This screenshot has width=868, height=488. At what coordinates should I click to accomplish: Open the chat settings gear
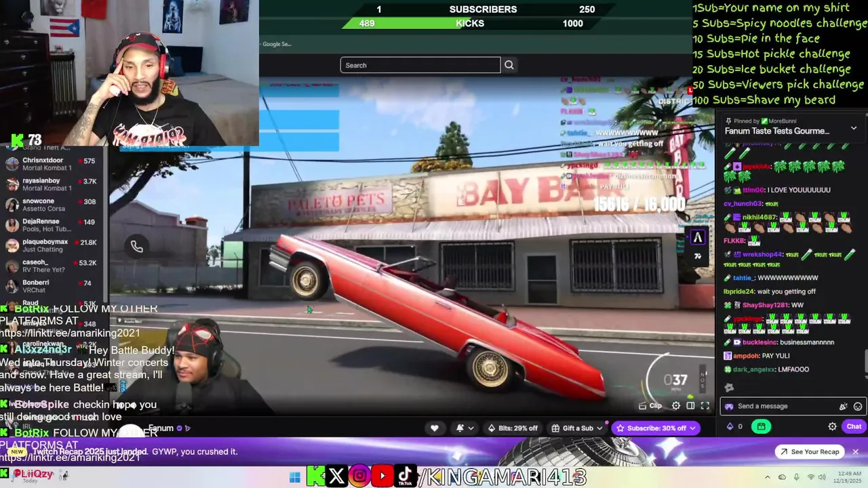click(832, 426)
